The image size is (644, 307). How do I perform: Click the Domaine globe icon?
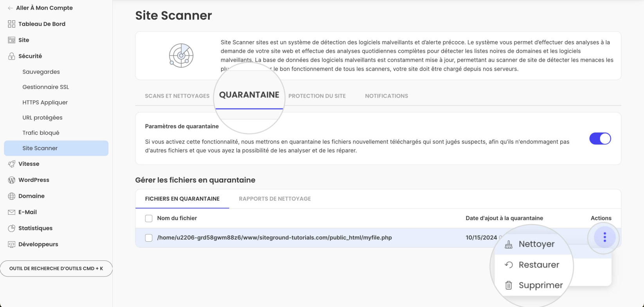pyautogui.click(x=12, y=196)
